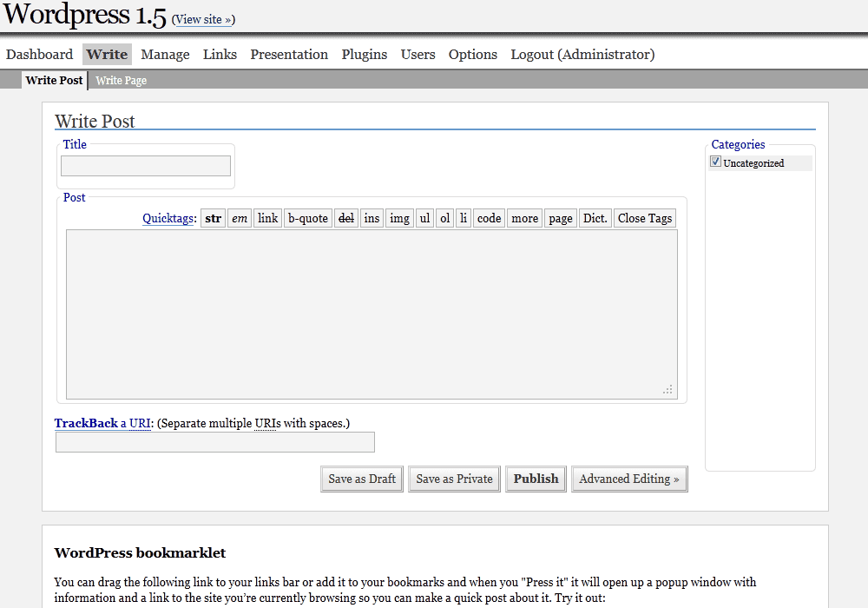Open the Options menu

coord(473,54)
